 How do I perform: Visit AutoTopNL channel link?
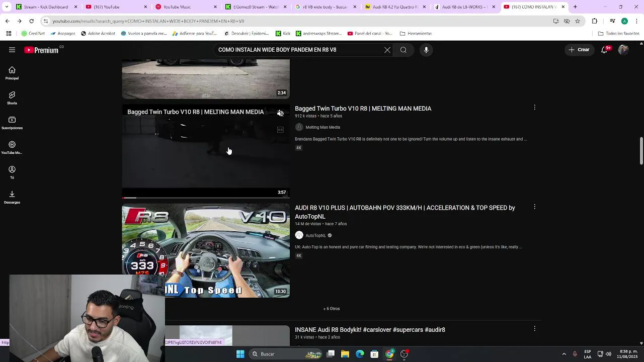(x=315, y=235)
